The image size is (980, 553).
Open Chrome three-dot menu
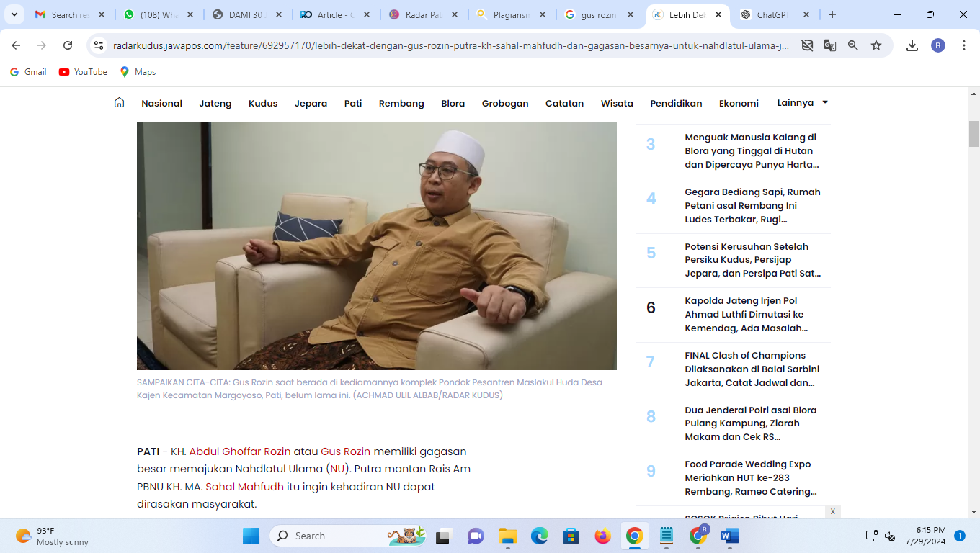pyautogui.click(x=964, y=45)
